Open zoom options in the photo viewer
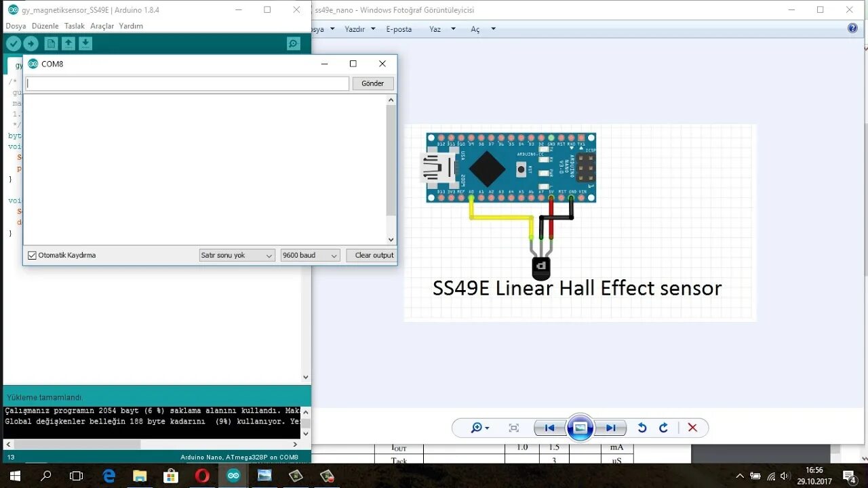Screen dimensions: 868x488 click(x=480, y=428)
